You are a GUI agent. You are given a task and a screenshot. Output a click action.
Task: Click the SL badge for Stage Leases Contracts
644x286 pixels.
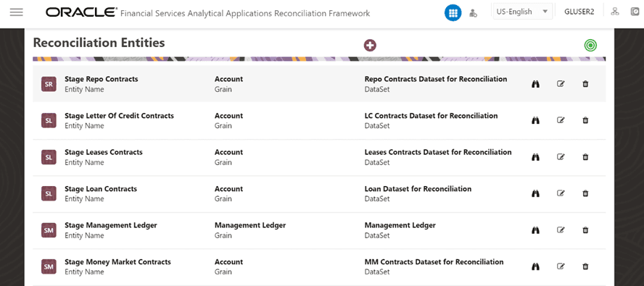[49, 157]
